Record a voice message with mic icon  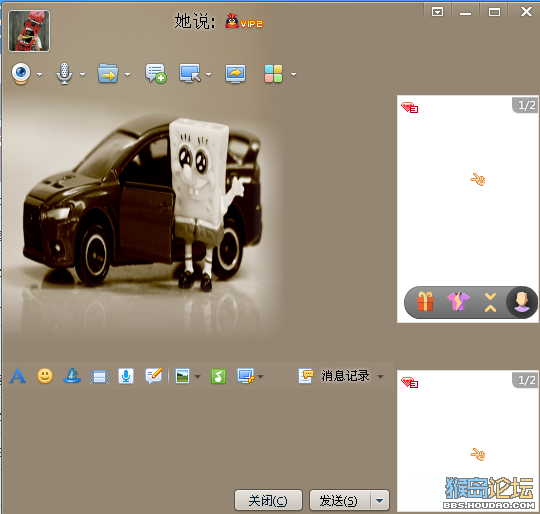click(126, 376)
